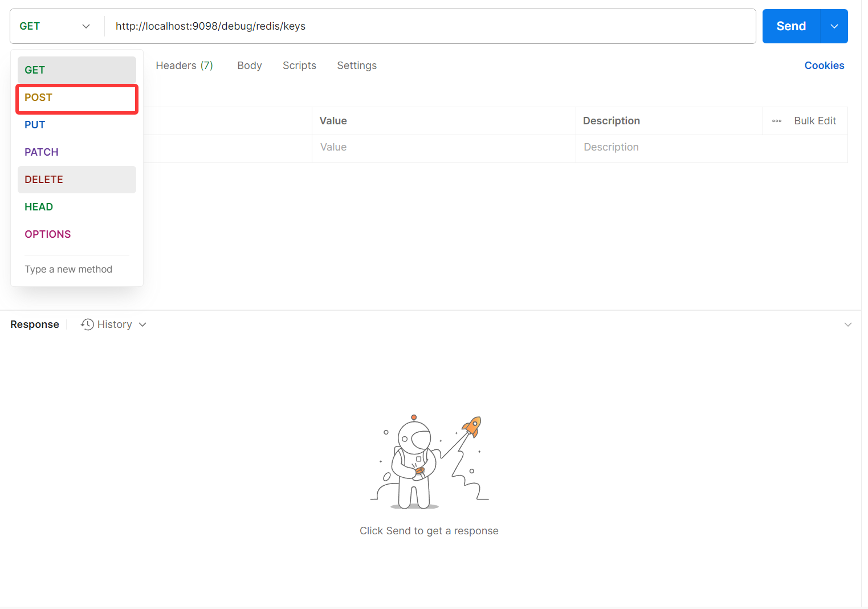This screenshot has height=609, width=868.
Task: Click the Description column header
Action: point(669,121)
